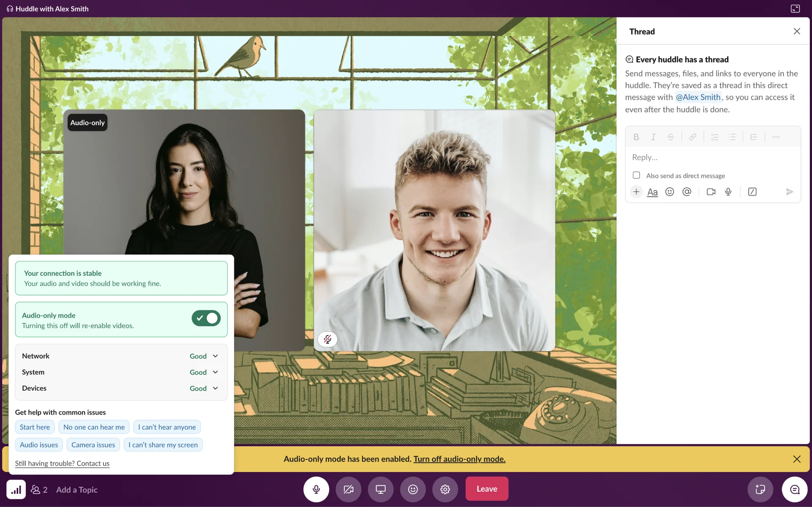812x507 pixels.
Task: Expand the System status row
Action: (x=215, y=372)
